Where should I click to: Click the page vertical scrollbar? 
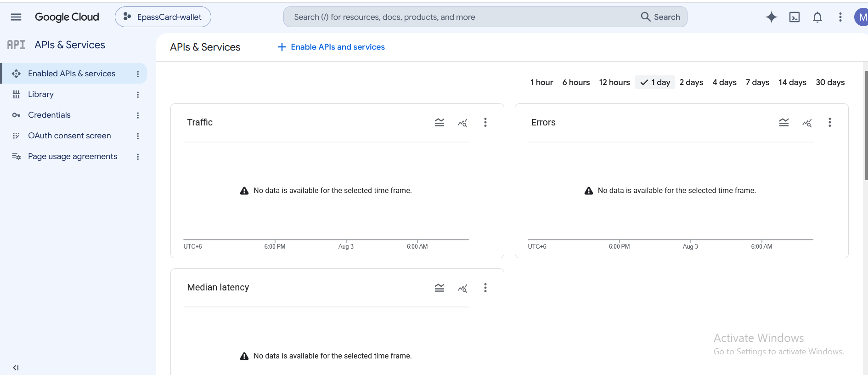pyautogui.click(x=866, y=125)
